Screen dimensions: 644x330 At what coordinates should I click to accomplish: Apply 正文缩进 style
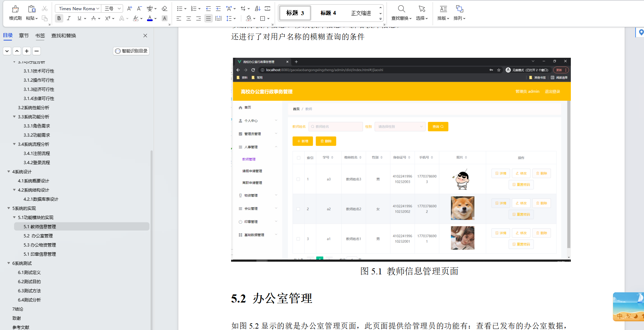tap(361, 13)
